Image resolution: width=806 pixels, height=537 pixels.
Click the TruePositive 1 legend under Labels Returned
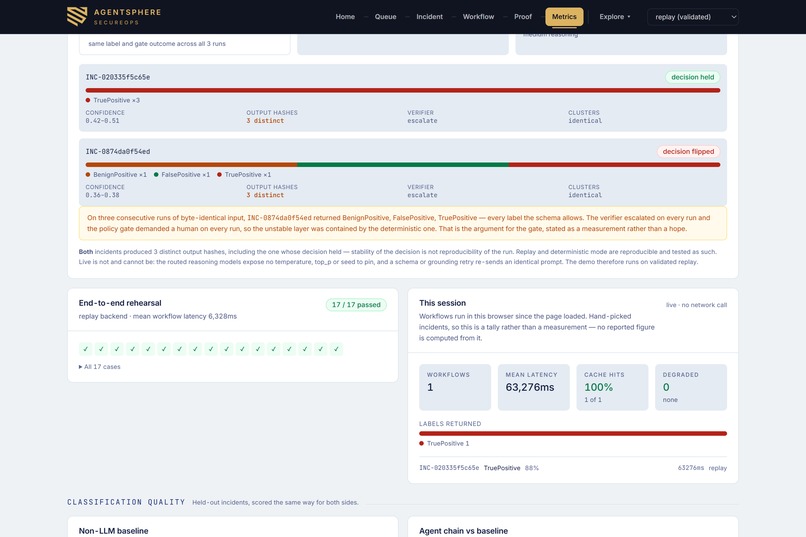pyautogui.click(x=444, y=443)
